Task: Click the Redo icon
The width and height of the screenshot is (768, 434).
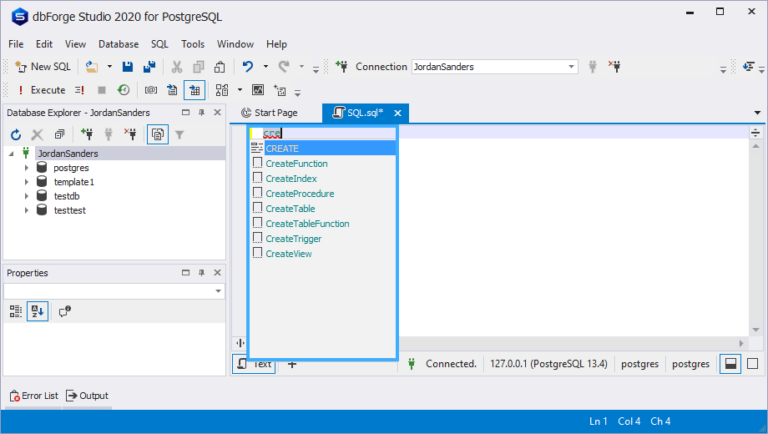Action: click(x=284, y=67)
